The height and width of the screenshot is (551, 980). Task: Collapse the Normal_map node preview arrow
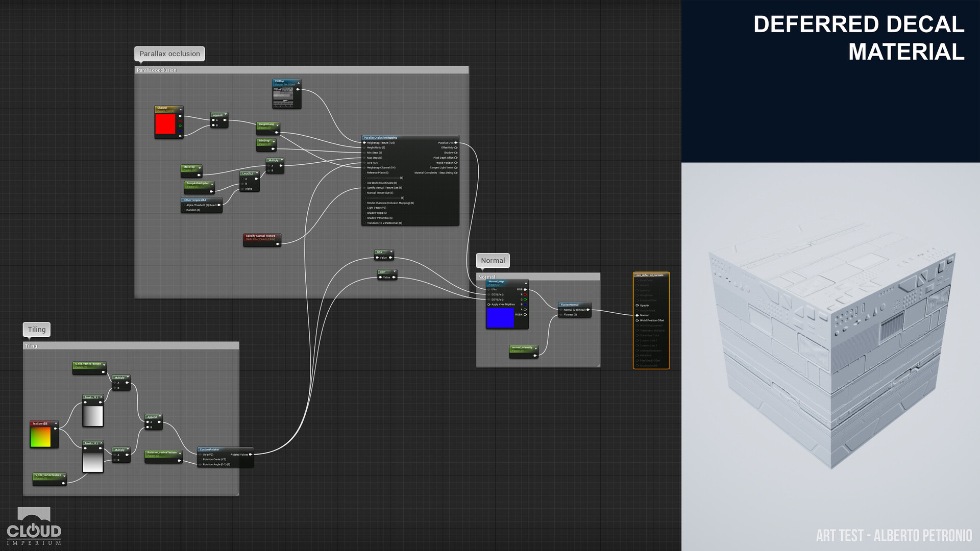tap(526, 283)
